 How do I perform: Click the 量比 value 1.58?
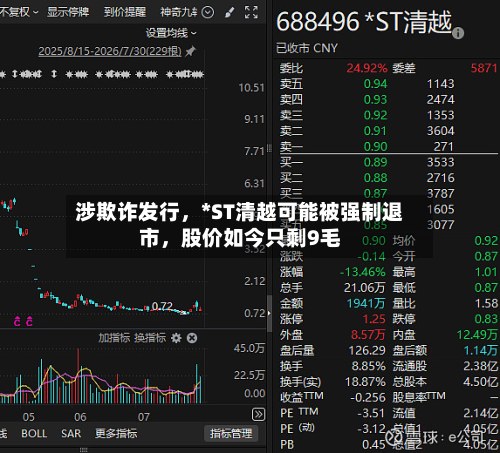pyautogui.click(x=486, y=303)
